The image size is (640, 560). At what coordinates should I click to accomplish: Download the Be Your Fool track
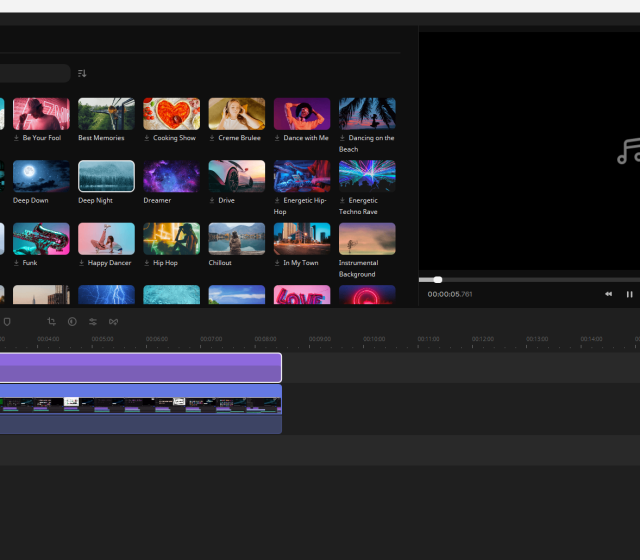[x=17, y=138]
